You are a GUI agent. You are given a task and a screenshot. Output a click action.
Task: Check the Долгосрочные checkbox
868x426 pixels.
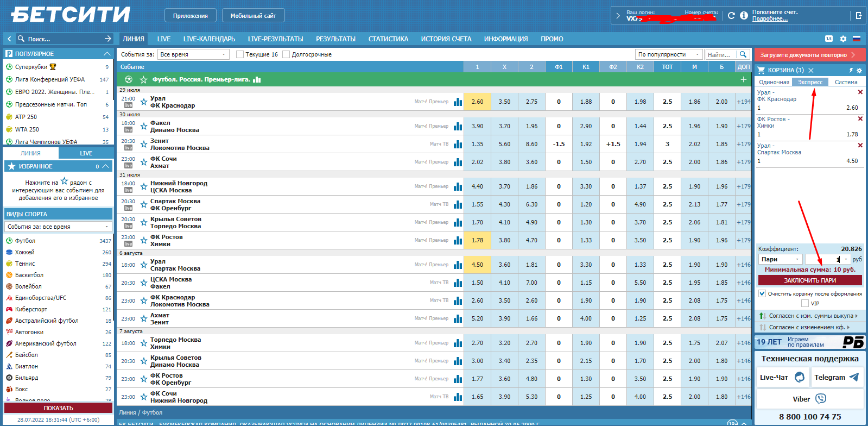[x=287, y=54]
